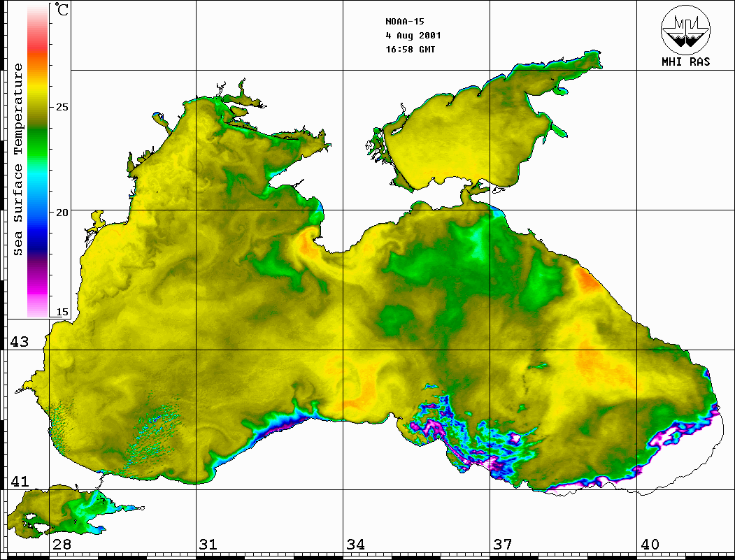Click the longitude label 34

355,544
